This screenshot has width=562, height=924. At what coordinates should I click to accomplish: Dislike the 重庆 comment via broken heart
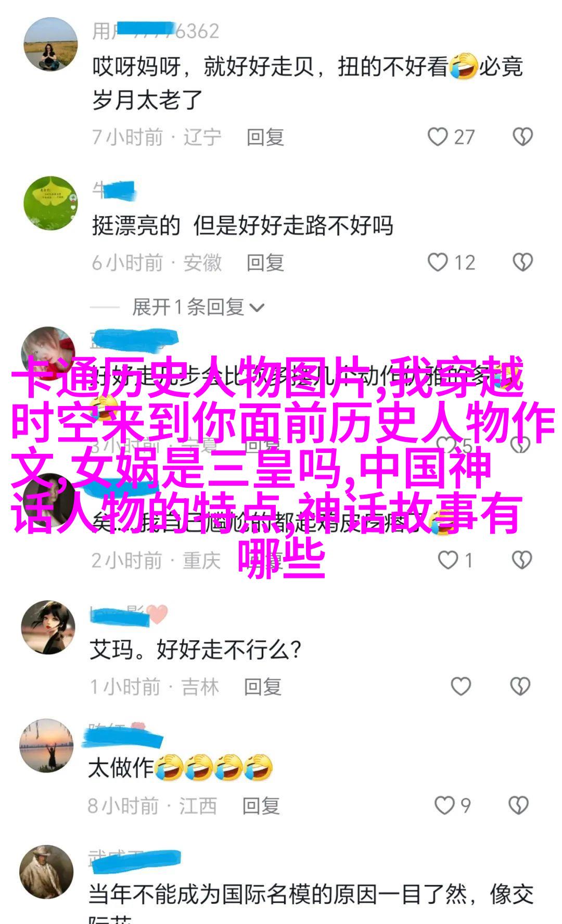[521, 560]
